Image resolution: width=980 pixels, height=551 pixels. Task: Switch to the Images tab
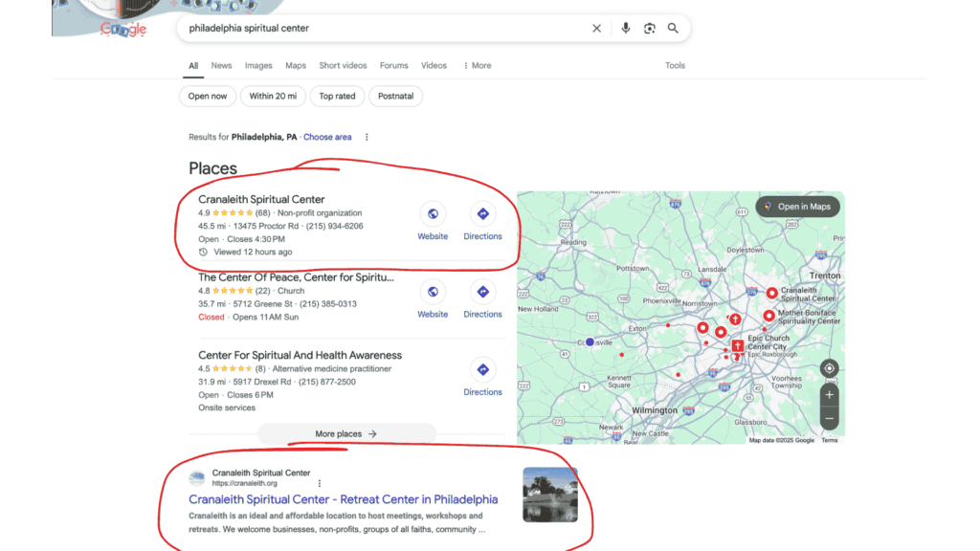258,66
